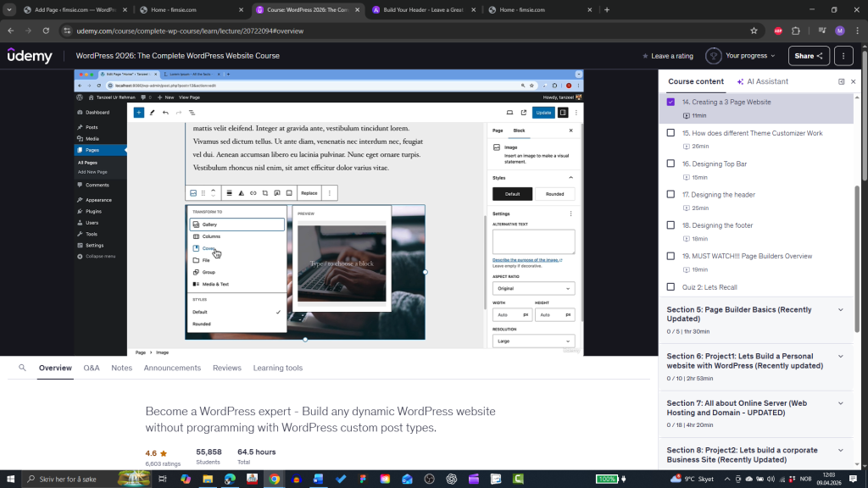This screenshot has height=488, width=868.
Task: Switch to the Q&A tab
Action: tap(91, 369)
